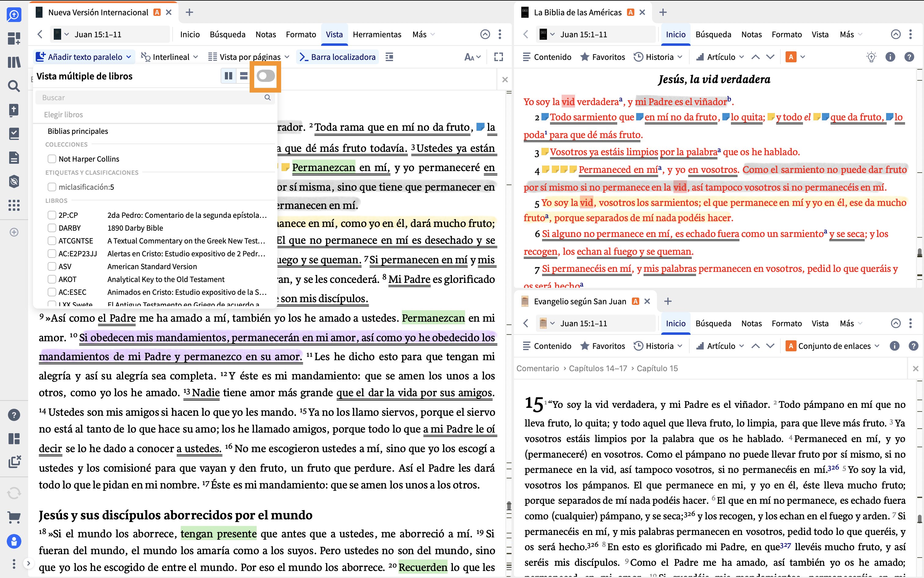Screen dimensions: 924x578
Task: Check the ASV American Standard Version checkbox
Action: (52, 266)
